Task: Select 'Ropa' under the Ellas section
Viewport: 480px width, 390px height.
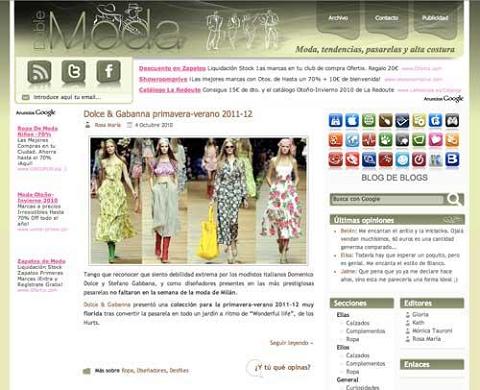Action: [x=352, y=339]
